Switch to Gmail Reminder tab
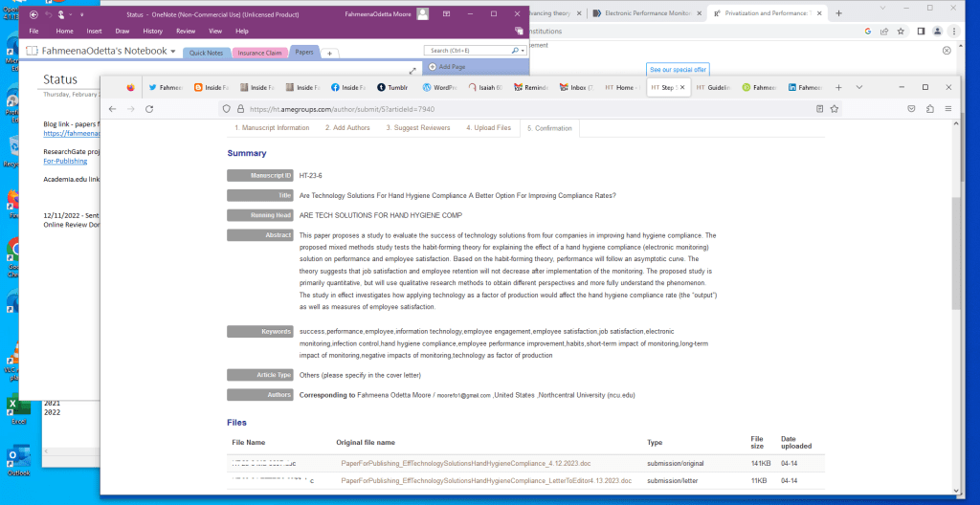980x505 pixels. coord(530,87)
